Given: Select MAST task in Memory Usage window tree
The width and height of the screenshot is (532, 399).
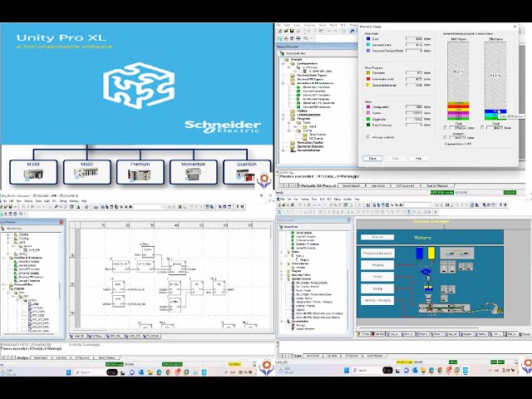Looking at the screenshot, I should (313, 126).
